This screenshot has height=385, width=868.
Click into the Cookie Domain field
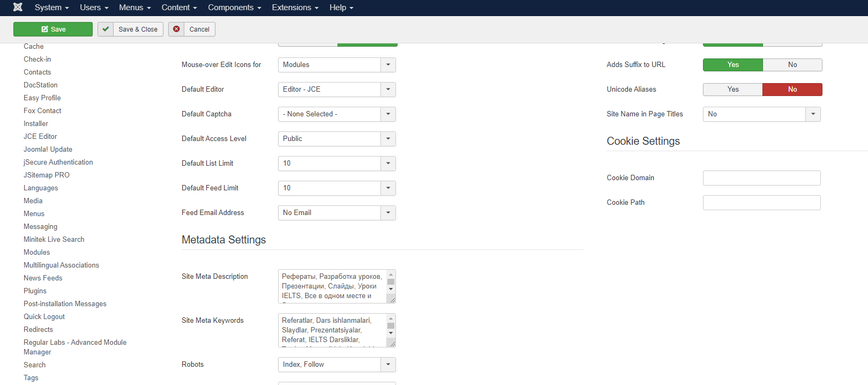click(x=761, y=178)
